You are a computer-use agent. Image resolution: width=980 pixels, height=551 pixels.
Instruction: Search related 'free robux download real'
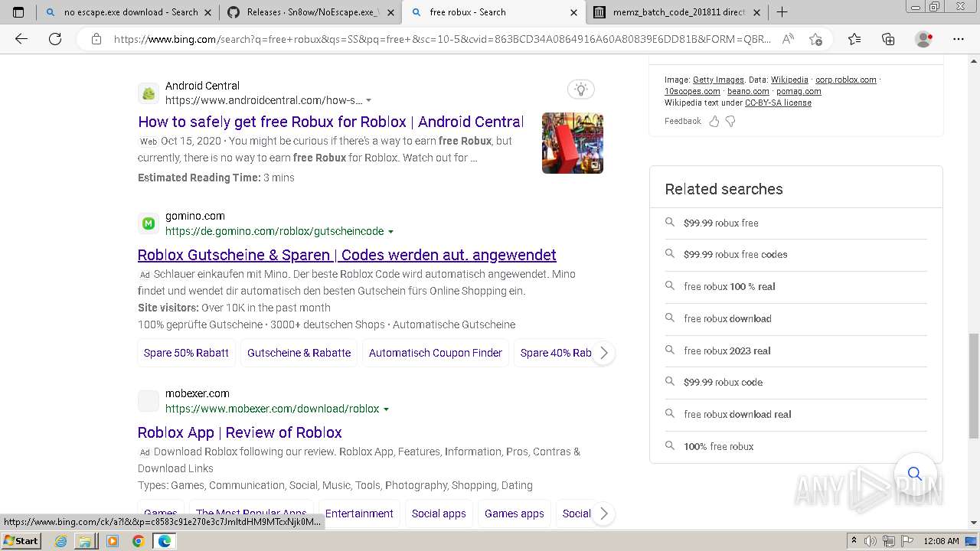click(796, 414)
